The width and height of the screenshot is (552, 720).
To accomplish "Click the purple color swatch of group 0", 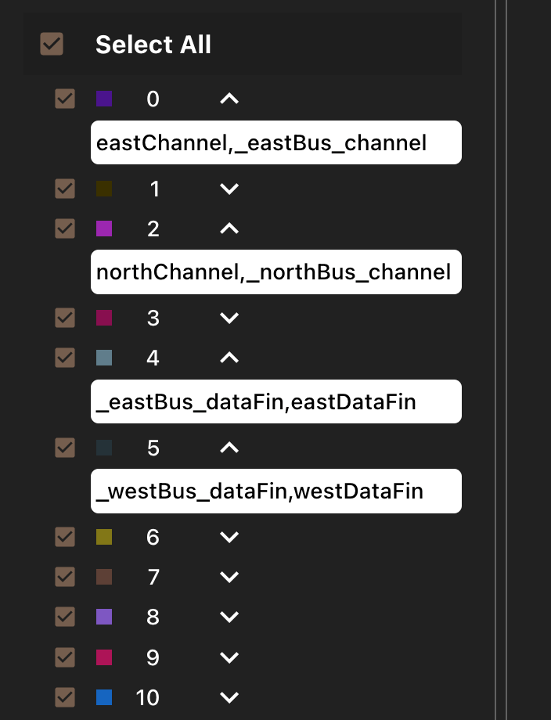I will [104, 99].
